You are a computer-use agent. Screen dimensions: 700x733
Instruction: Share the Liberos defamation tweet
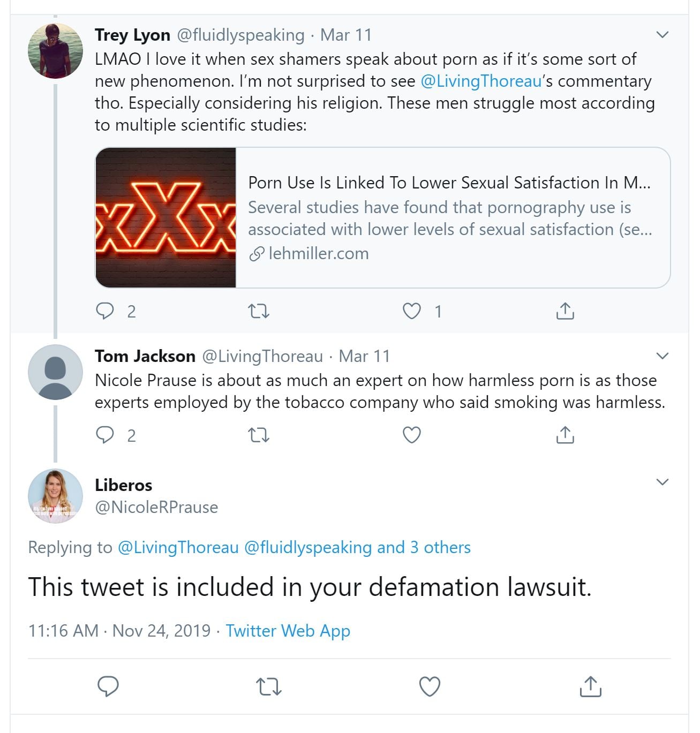pyautogui.click(x=590, y=686)
